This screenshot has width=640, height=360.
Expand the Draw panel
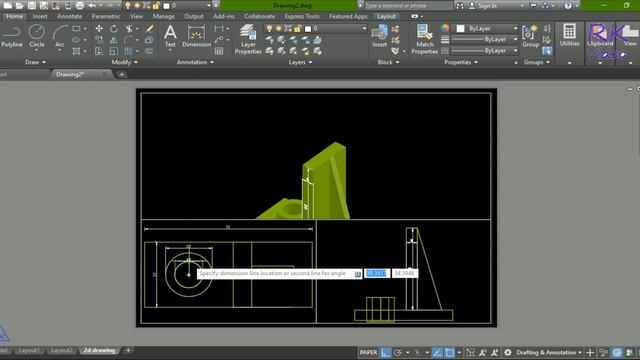click(x=36, y=62)
